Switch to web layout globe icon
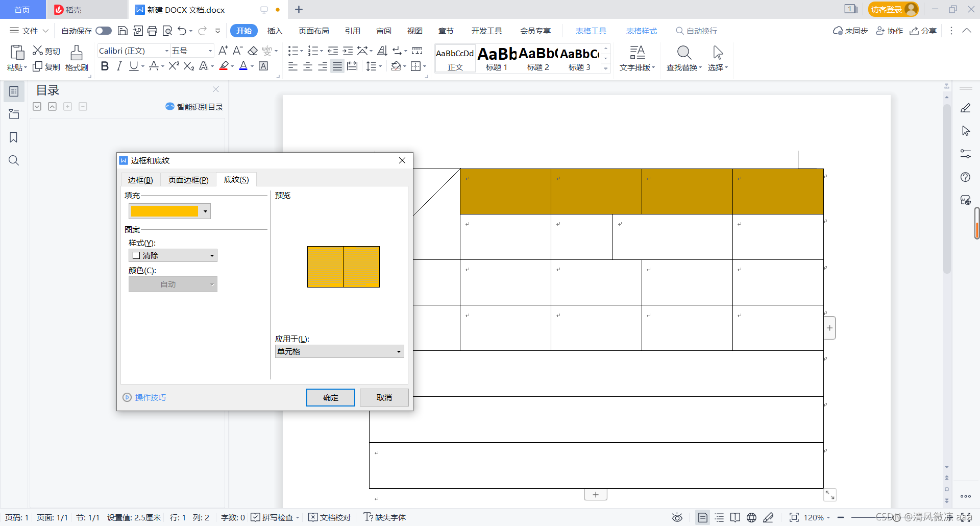This screenshot has width=980, height=526. tap(751, 517)
